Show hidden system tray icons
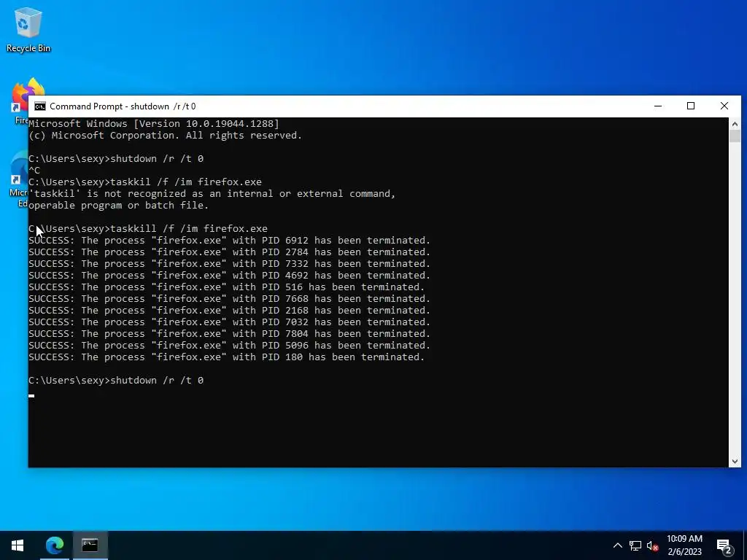 pyautogui.click(x=617, y=545)
